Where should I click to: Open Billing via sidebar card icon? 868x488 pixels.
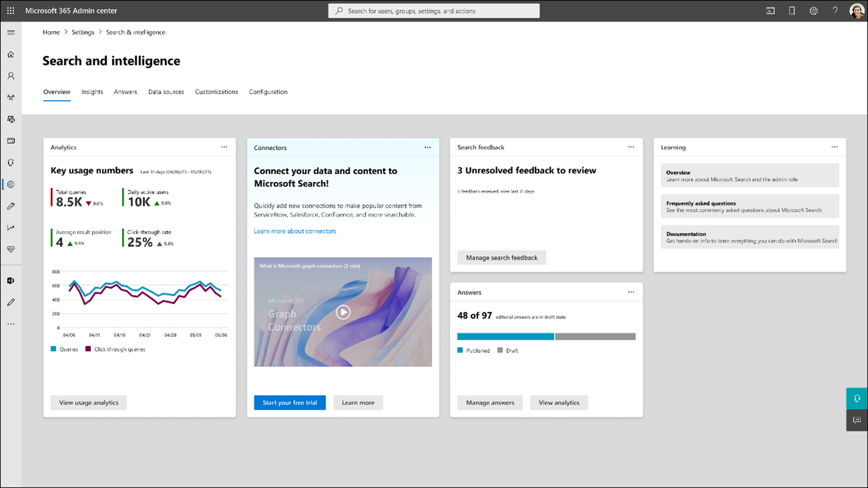click(11, 141)
